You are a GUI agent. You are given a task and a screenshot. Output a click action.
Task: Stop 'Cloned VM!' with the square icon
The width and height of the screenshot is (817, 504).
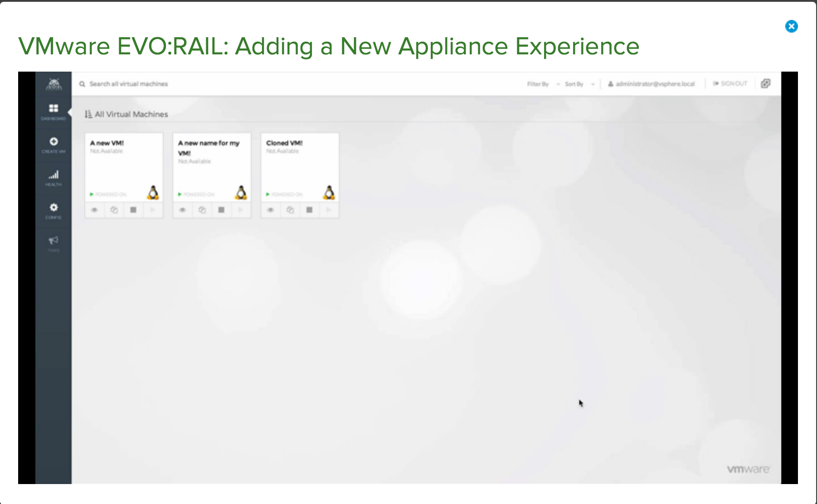pos(309,210)
